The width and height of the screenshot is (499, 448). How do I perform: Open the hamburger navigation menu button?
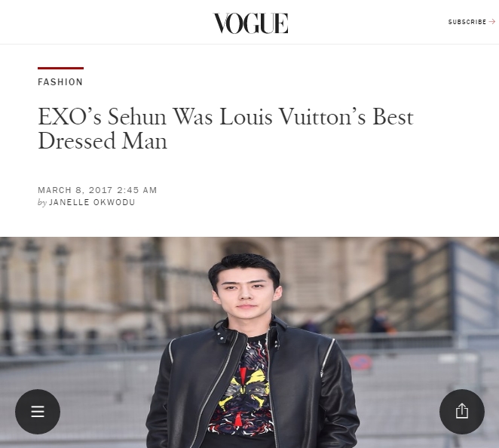pos(38,411)
